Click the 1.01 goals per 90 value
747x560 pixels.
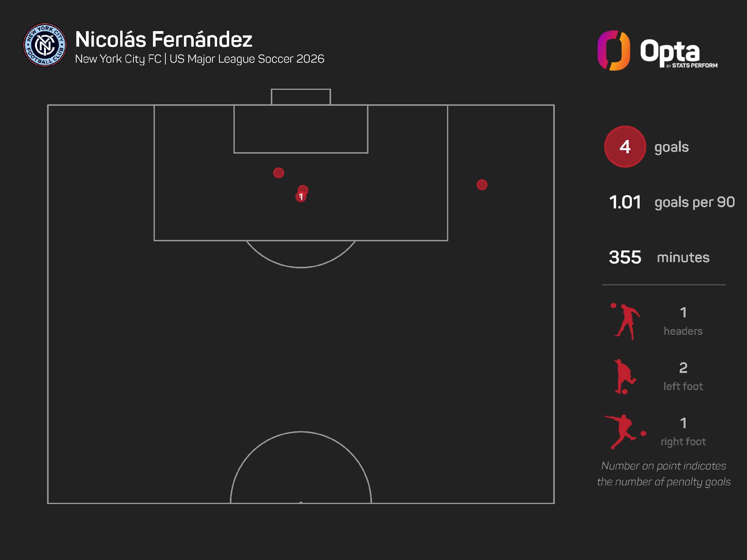pos(625,202)
